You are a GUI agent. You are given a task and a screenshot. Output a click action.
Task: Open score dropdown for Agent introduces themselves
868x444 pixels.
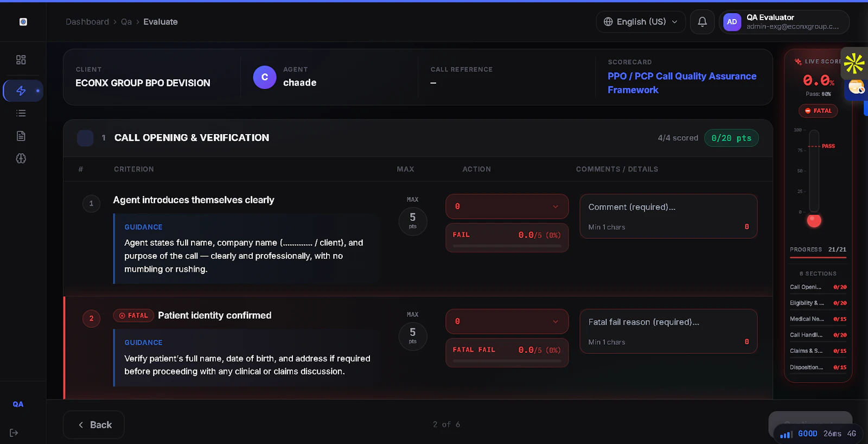pos(507,206)
